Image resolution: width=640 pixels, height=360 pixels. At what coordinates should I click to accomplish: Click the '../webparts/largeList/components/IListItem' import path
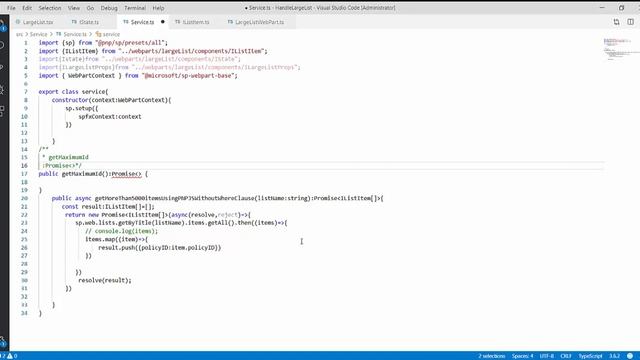[x=191, y=51]
